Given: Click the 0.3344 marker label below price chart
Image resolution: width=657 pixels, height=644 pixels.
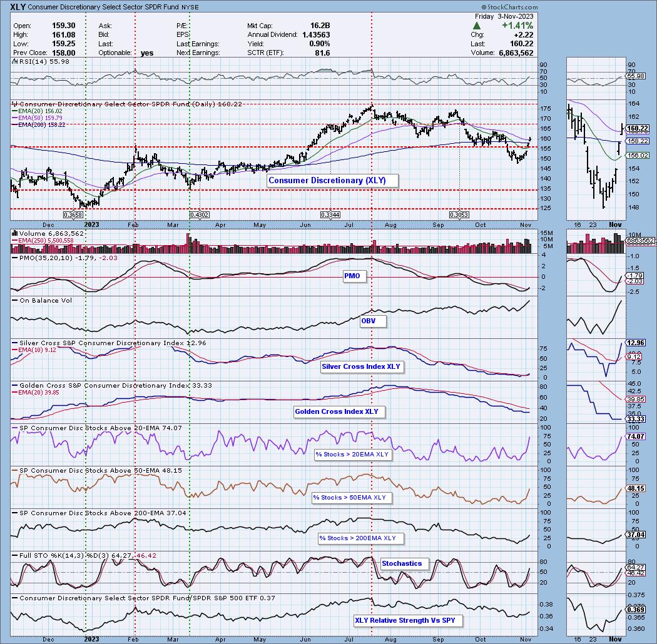Looking at the screenshot, I should click(x=330, y=215).
